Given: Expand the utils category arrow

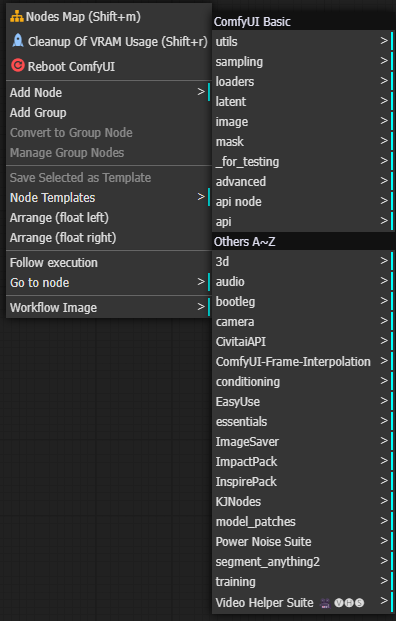Looking at the screenshot, I should pyautogui.click(x=384, y=41).
